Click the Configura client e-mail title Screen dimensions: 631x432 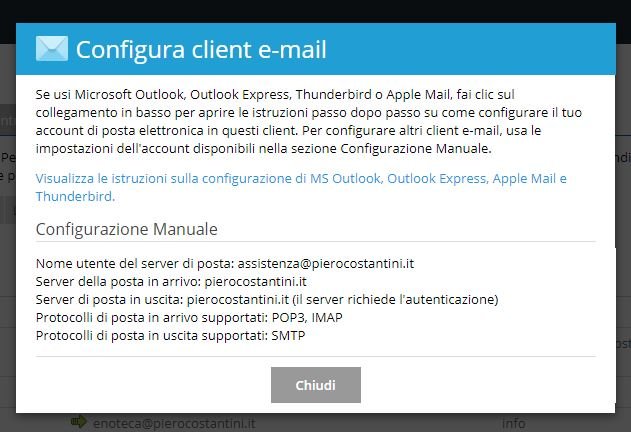click(x=201, y=50)
